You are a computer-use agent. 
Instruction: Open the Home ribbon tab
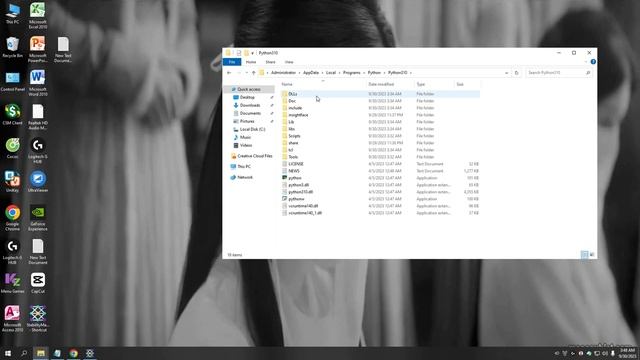pos(251,62)
